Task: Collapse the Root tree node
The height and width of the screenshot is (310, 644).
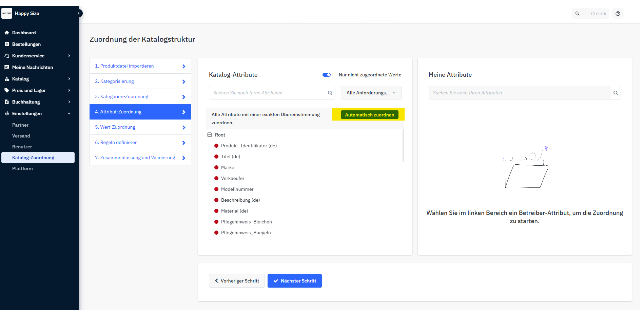Action: (x=210, y=135)
